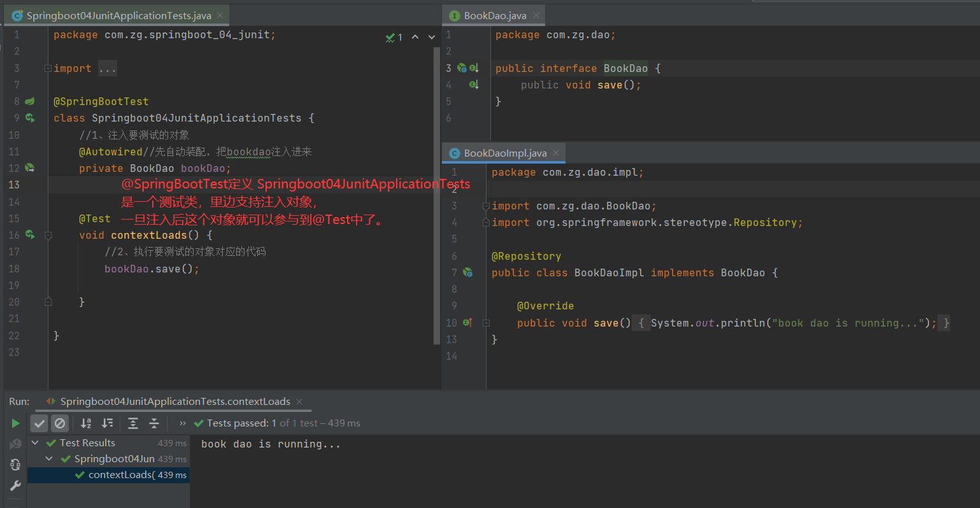The image size is (980, 508).
Task: Click the Java class icon on tests tab
Action: [x=17, y=15]
